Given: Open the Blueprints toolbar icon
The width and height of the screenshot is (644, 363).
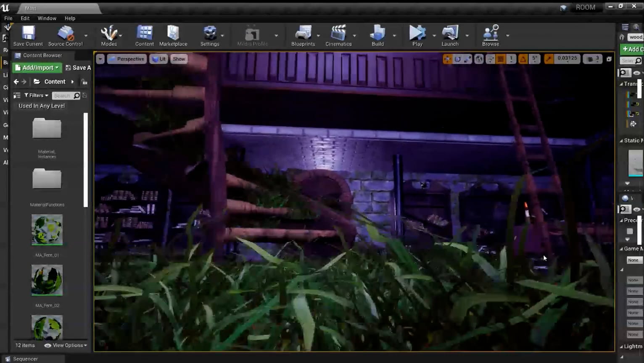Looking at the screenshot, I should (x=303, y=35).
